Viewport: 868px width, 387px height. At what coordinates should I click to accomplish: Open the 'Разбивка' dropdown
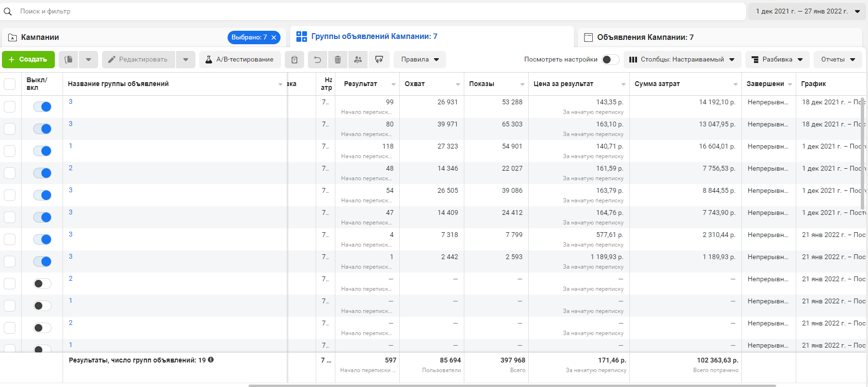[x=777, y=60]
